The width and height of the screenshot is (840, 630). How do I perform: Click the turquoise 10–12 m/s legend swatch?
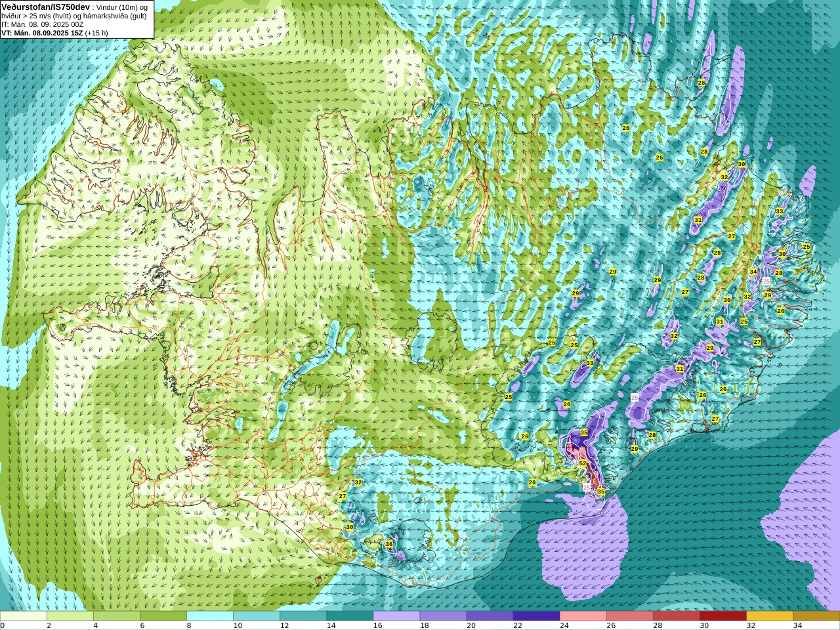(257, 616)
